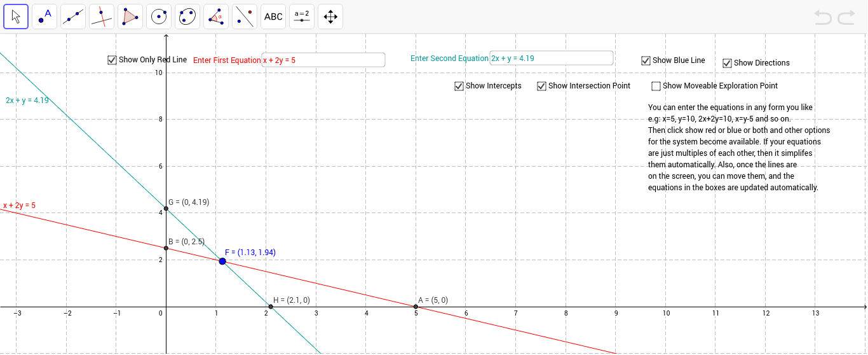The height and width of the screenshot is (355, 868).
Task: Click the Undo arrow
Action: coord(823,17)
